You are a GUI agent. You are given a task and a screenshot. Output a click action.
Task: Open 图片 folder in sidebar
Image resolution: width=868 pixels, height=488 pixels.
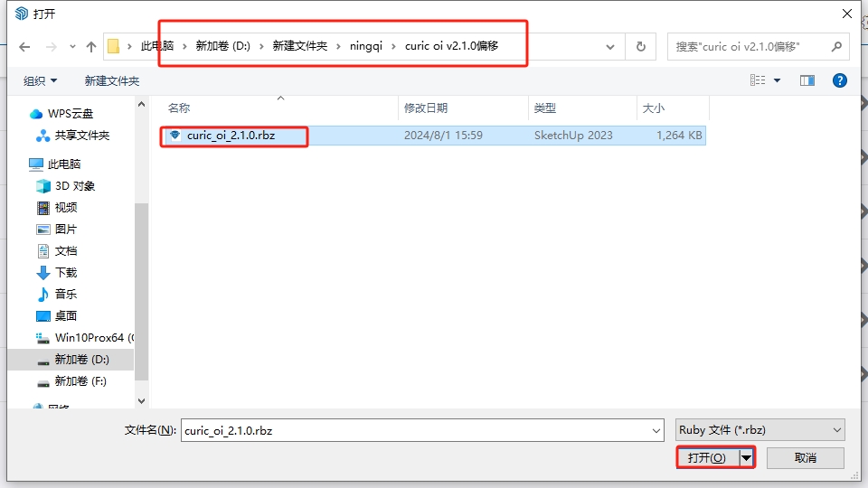tap(66, 229)
